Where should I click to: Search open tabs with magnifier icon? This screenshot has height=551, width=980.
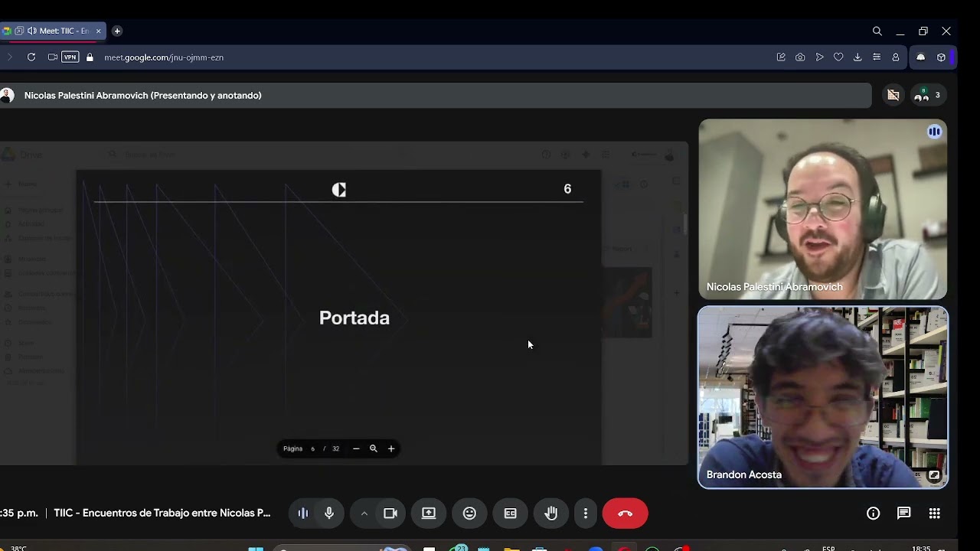point(877,31)
